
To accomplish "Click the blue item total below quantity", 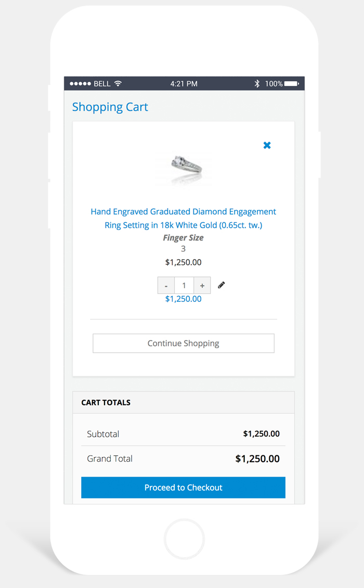I will coord(184,299).
